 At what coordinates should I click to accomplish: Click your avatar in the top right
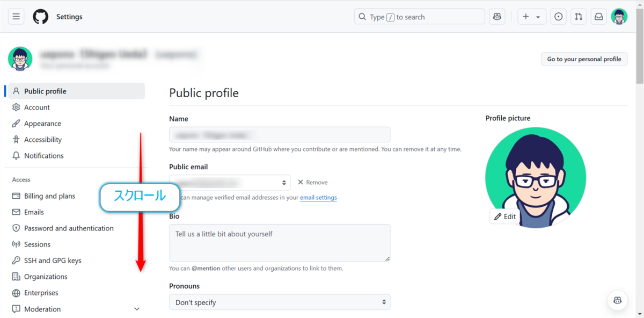click(x=619, y=16)
